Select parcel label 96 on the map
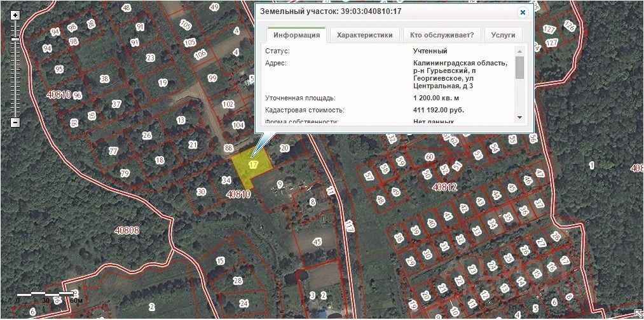The height and width of the screenshot is (320, 644). (78, 95)
